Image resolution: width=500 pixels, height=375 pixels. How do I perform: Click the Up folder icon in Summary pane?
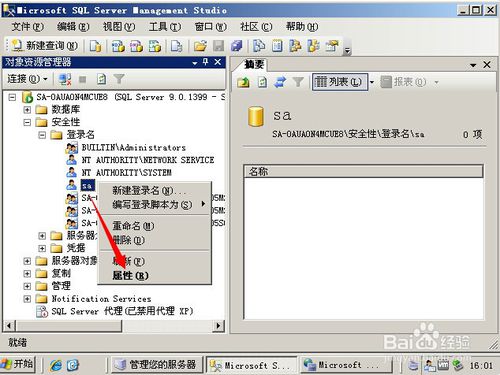point(243,82)
